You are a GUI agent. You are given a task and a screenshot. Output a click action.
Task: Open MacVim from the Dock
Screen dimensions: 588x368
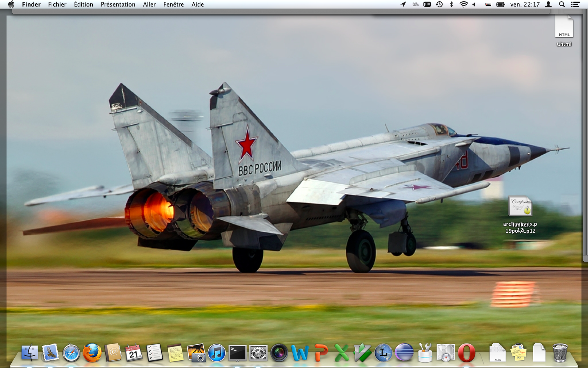[362, 353]
